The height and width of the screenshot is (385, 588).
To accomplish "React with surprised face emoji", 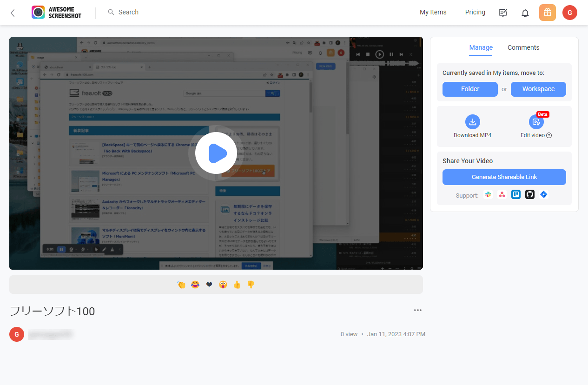I will (223, 285).
